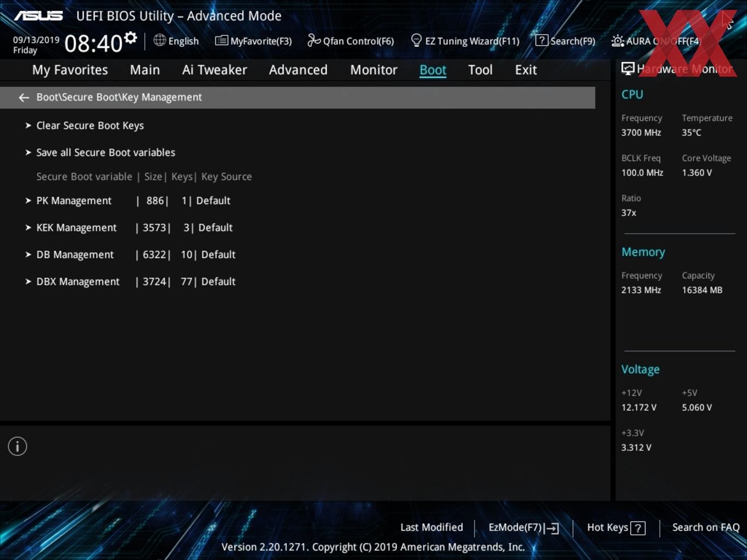Select KEK Management entry
Image resolution: width=747 pixels, height=560 pixels.
[76, 227]
